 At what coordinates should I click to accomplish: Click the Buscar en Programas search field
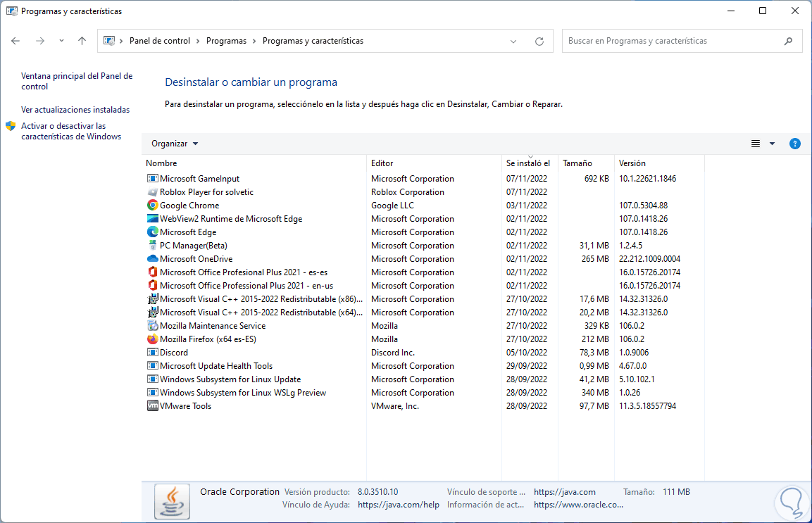click(673, 41)
